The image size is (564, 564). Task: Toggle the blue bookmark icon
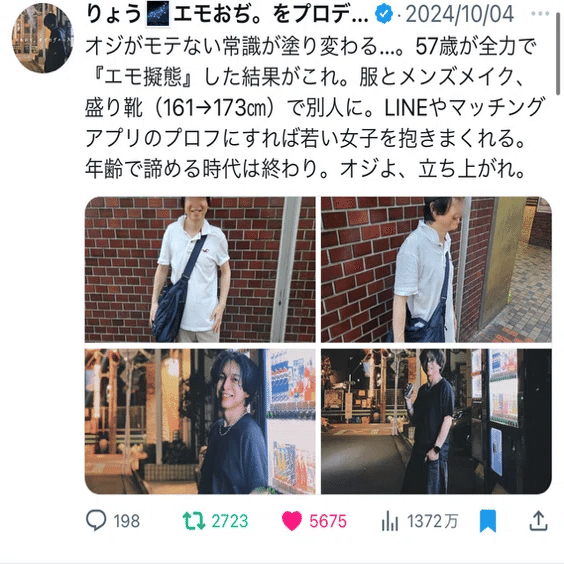click(x=488, y=520)
